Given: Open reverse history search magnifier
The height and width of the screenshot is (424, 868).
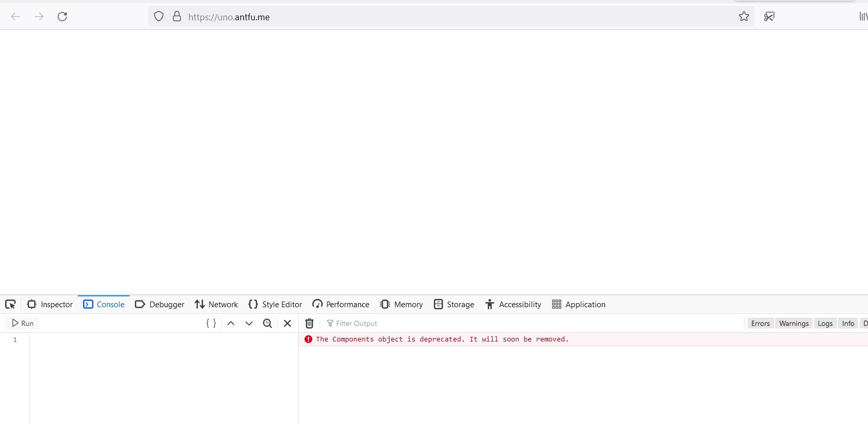Looking at the screenshot, I should 268,323.
